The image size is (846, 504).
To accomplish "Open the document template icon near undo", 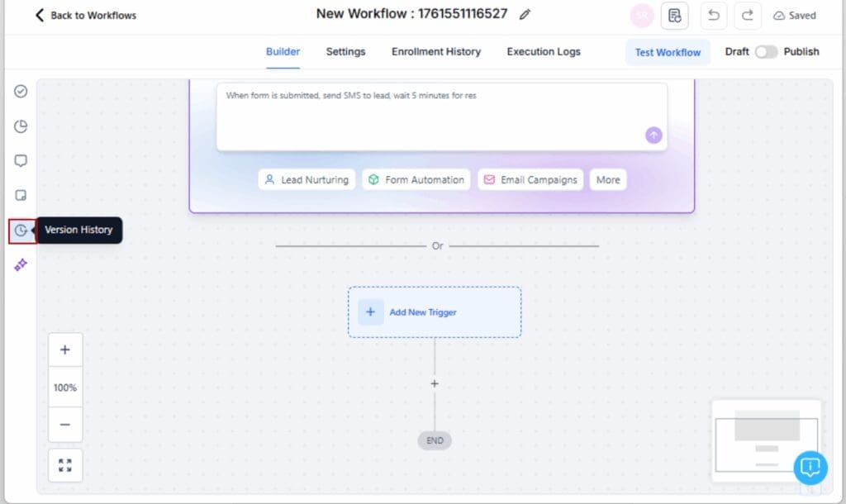I will tap(675, 16).
